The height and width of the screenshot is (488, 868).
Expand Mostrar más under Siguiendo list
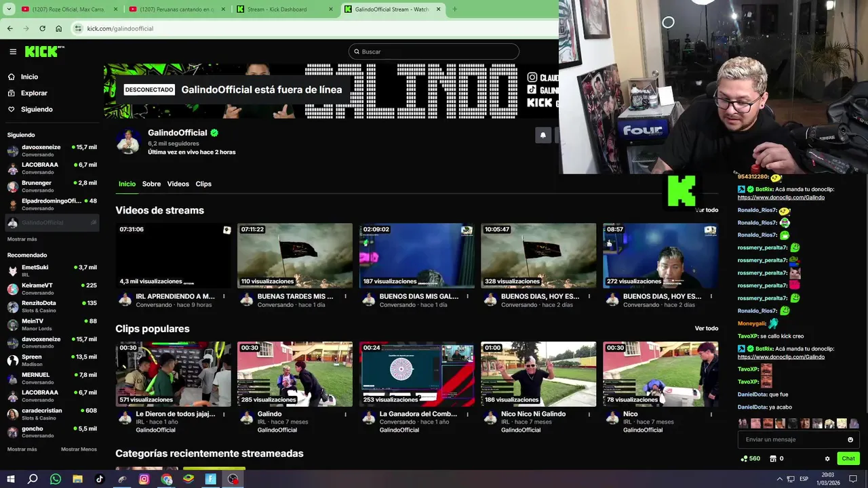[22, 239]
